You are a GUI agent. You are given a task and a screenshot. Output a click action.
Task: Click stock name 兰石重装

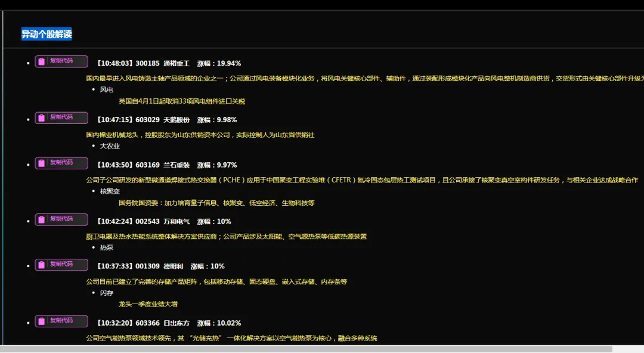[x=177, y=165]
